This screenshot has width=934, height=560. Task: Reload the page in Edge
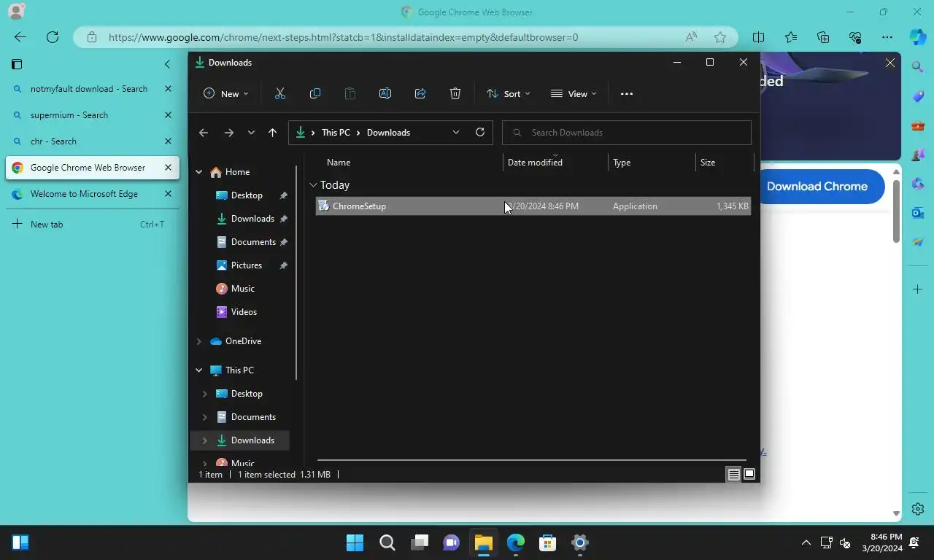pos(53,37)
